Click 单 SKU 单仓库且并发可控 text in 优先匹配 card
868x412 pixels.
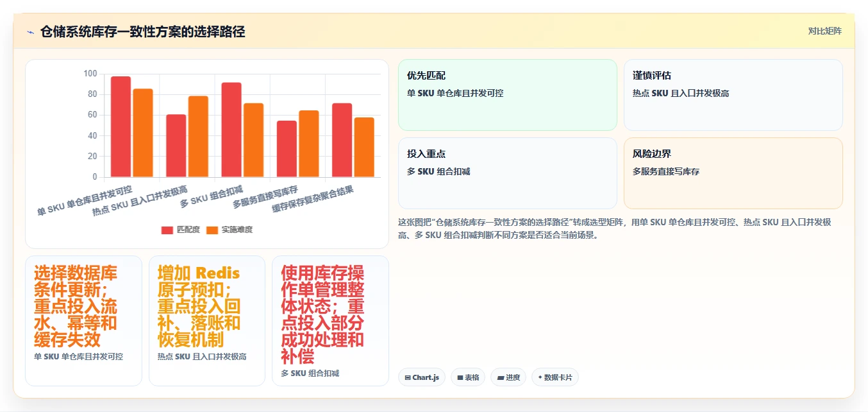pyautogui.click(x=455, y=93)
